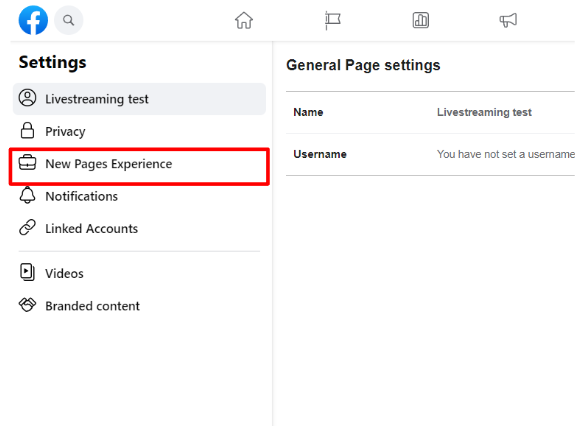Click the handshake icon for Branded content
Viewport: 575px width, 426px height.
tap(28, 305)
